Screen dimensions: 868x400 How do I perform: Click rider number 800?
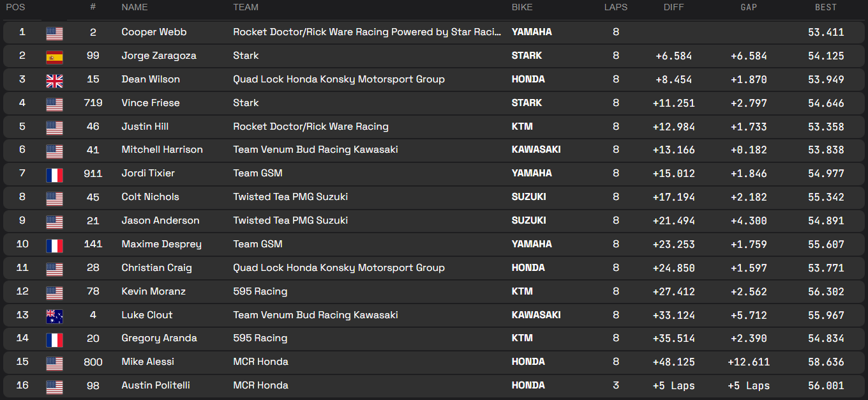click(93, 362)
